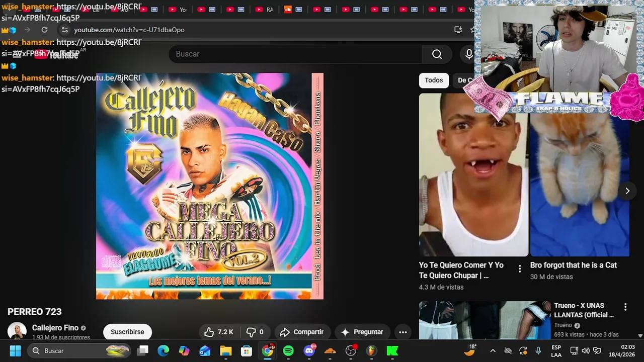
Task: Focus the YouTube Buscar search field
Action: coord(296,54)
